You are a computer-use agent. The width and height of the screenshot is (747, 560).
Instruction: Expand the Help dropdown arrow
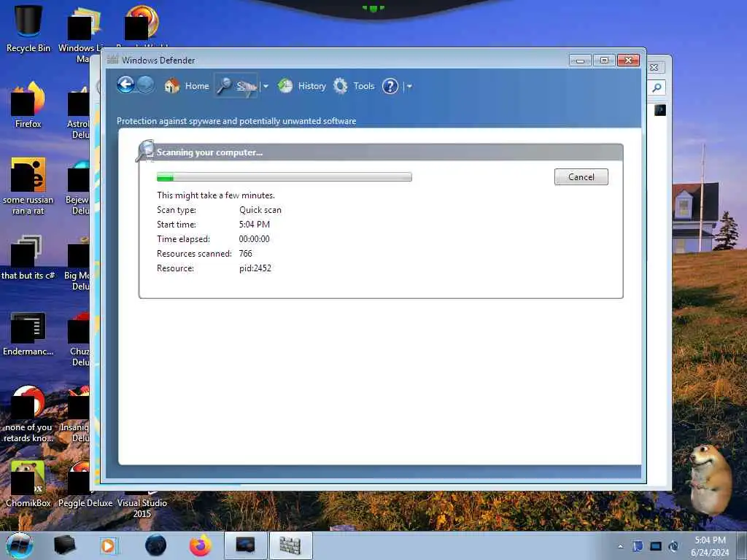point(409,86)
